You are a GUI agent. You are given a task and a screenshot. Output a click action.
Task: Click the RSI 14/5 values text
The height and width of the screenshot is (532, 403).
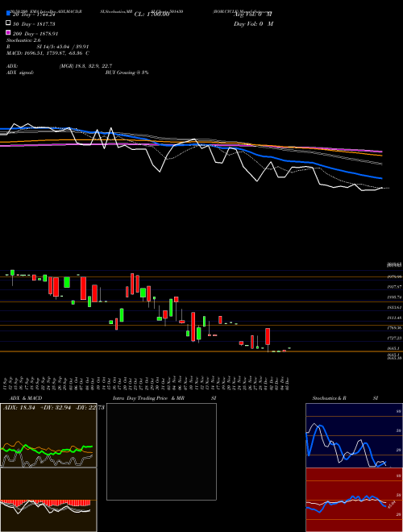tap(63, 47)
